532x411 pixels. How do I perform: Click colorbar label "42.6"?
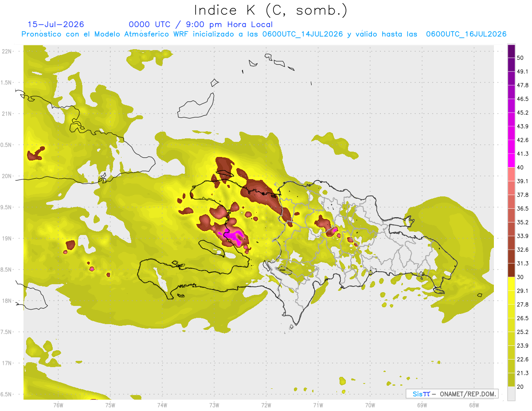point(523,140)
